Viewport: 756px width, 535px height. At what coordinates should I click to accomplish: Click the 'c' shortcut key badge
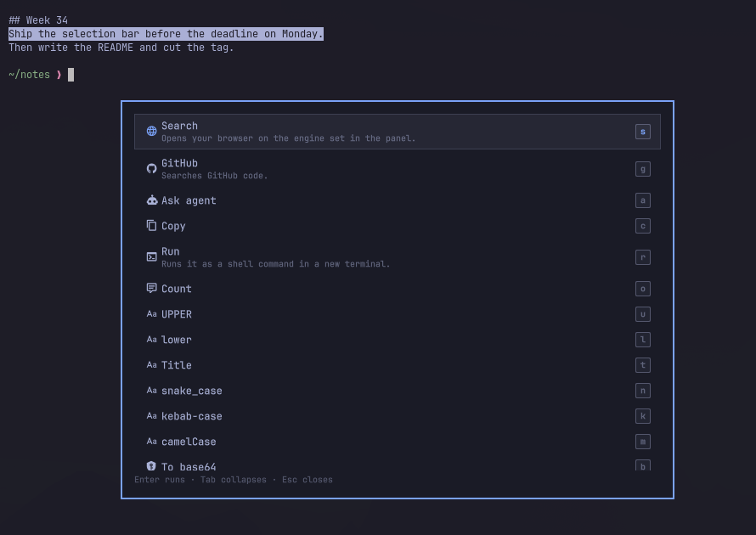click(643, 226)
